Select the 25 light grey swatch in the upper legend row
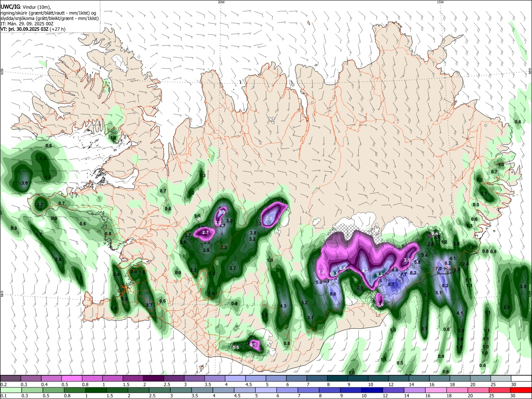 coord(500,378)
